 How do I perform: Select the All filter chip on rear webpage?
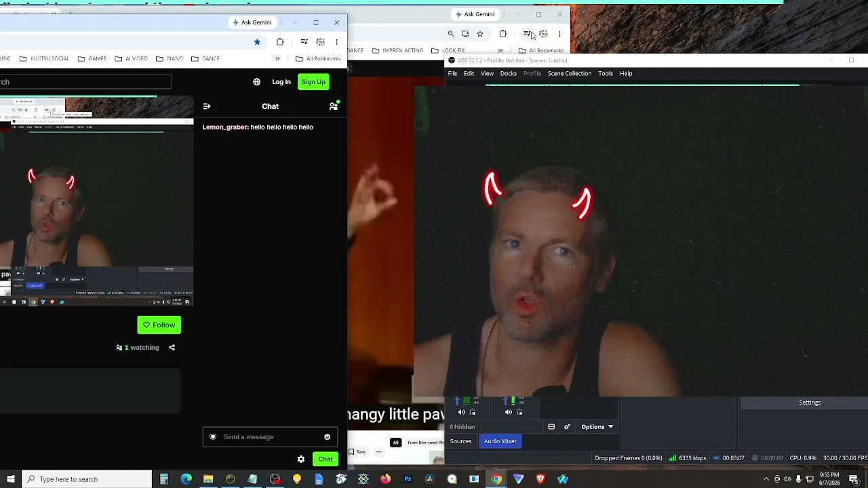tap(395, 443)
